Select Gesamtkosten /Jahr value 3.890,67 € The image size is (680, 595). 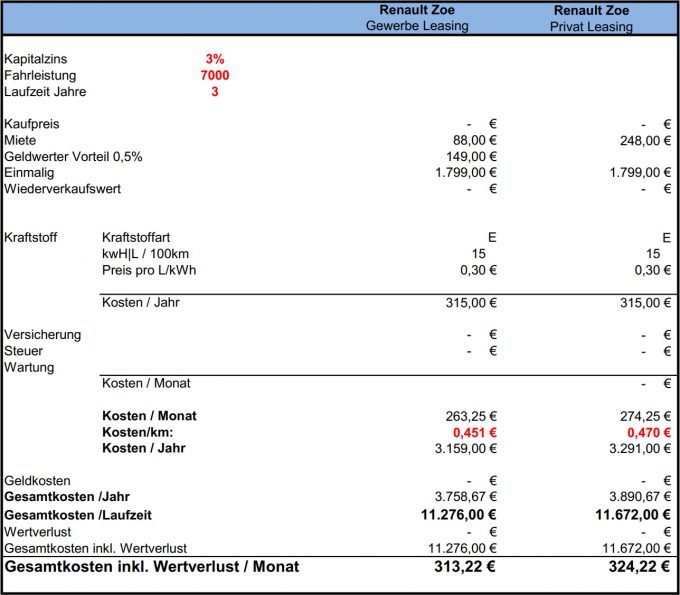click(640, 497)
